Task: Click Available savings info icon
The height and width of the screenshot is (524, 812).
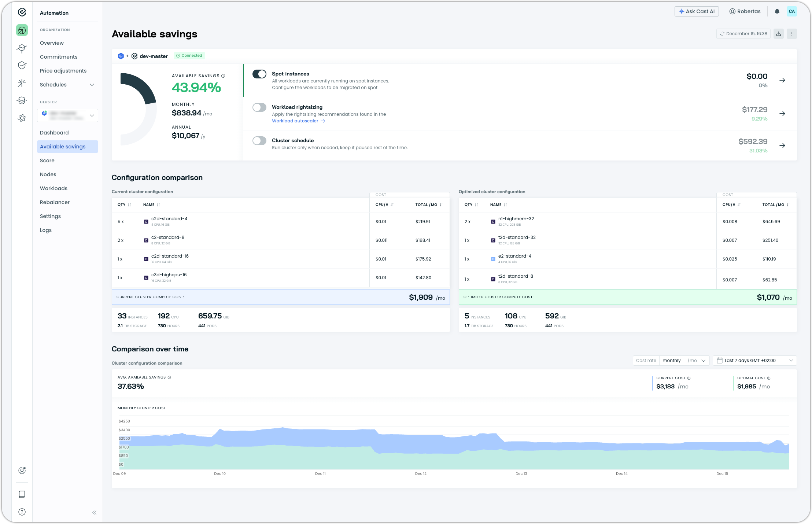Action: [x=223, y=76]
